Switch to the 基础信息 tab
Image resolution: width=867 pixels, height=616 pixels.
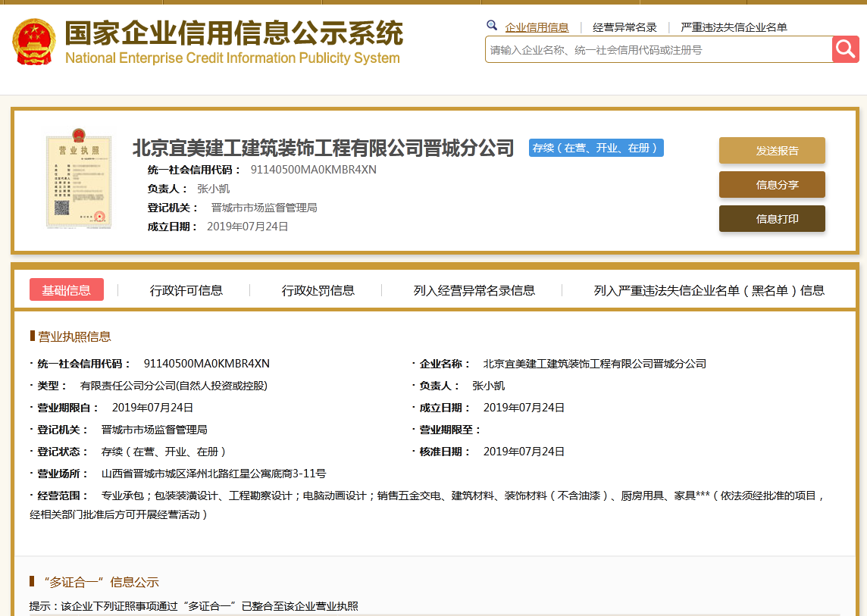(67, 289)
